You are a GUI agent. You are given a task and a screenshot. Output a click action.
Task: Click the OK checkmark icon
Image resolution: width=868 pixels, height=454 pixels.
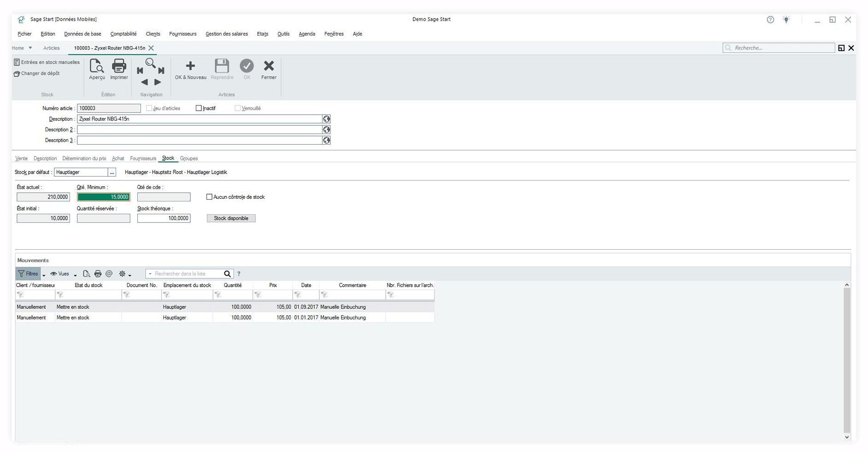coord(247,66)
